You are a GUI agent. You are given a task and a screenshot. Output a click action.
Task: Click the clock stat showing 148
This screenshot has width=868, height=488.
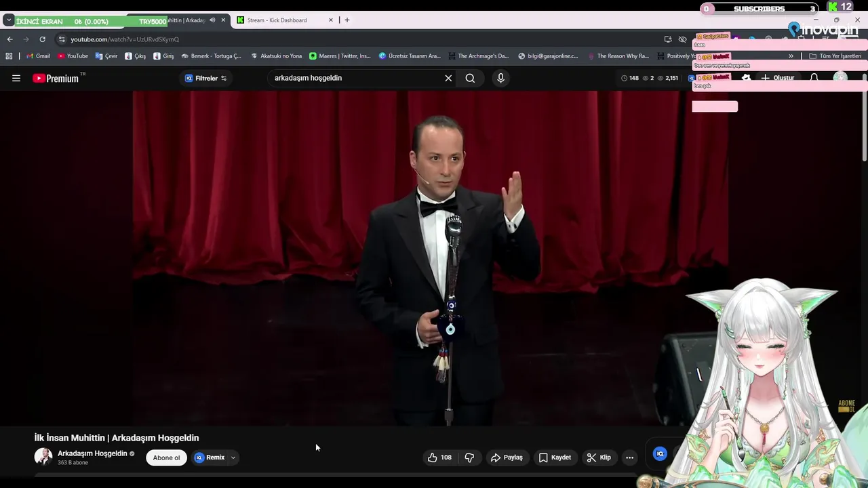tap(630, 78)
